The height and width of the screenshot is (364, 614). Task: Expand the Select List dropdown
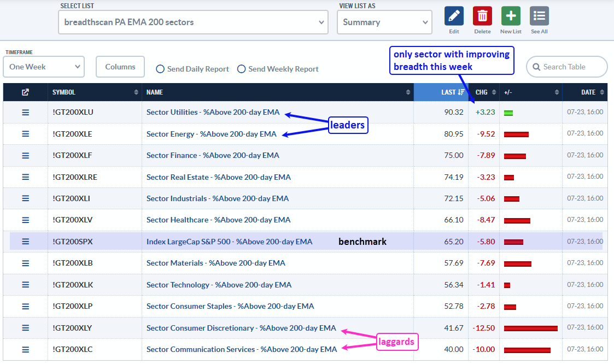tap(193, 22)
